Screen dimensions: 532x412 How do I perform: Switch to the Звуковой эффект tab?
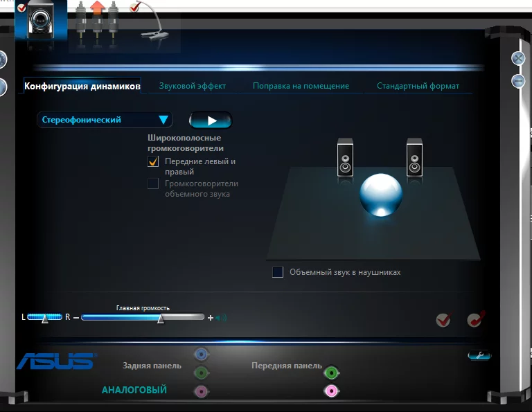[193, 86]
